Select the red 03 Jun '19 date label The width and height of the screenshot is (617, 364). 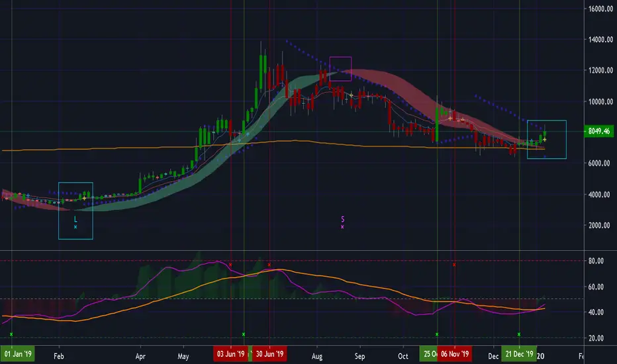coord(231,354)
